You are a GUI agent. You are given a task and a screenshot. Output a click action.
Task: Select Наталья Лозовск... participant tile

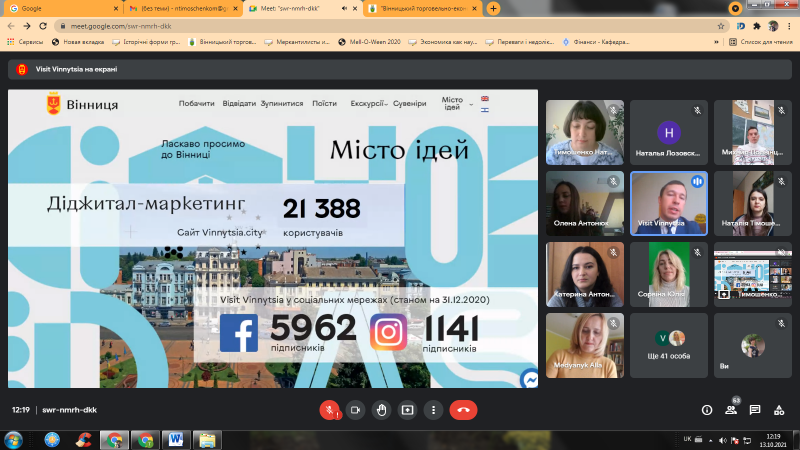669,132
